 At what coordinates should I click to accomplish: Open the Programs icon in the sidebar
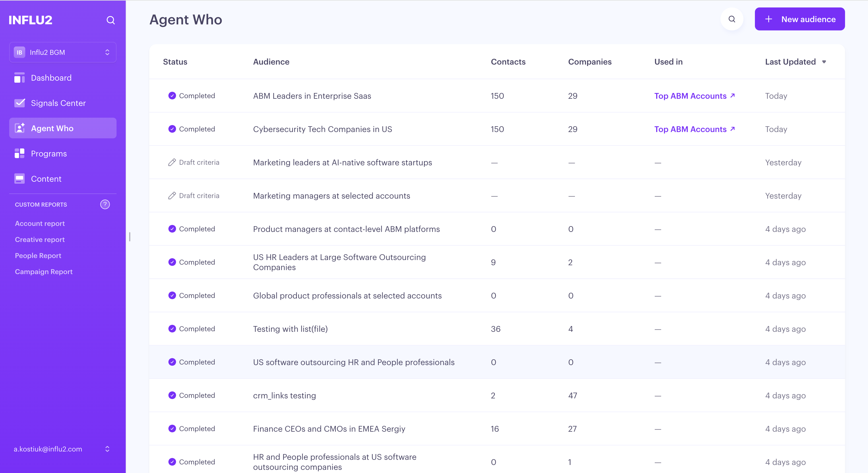pyautogui.click(x=20, y=154)
